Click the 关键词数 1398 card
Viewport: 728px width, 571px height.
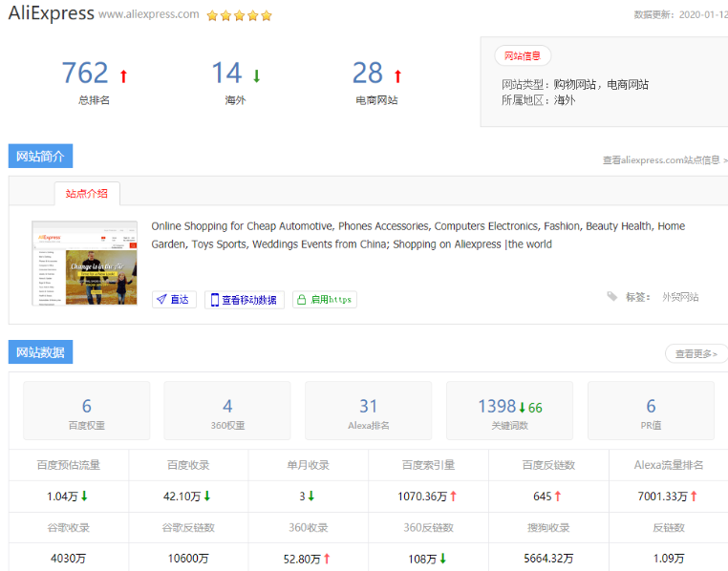click(x=509, y=411)
